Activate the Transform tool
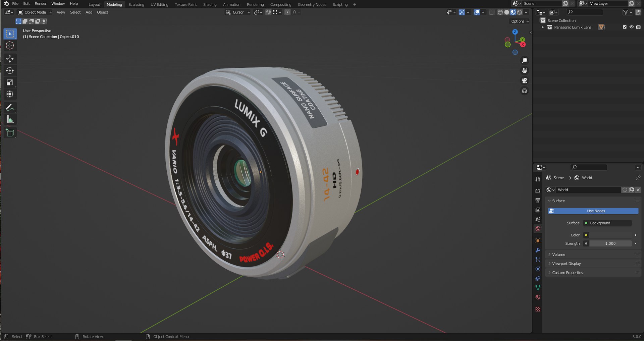 [x=10, y=94]
